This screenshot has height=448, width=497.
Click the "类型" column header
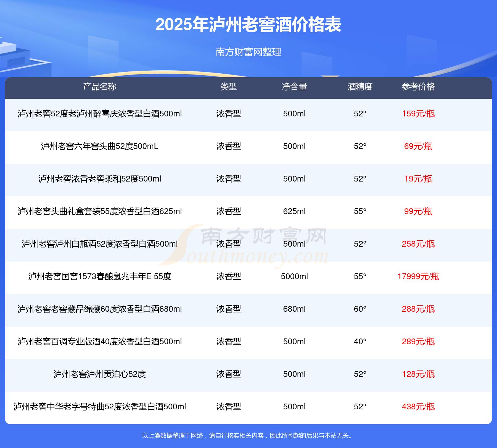tap(229, 87)
